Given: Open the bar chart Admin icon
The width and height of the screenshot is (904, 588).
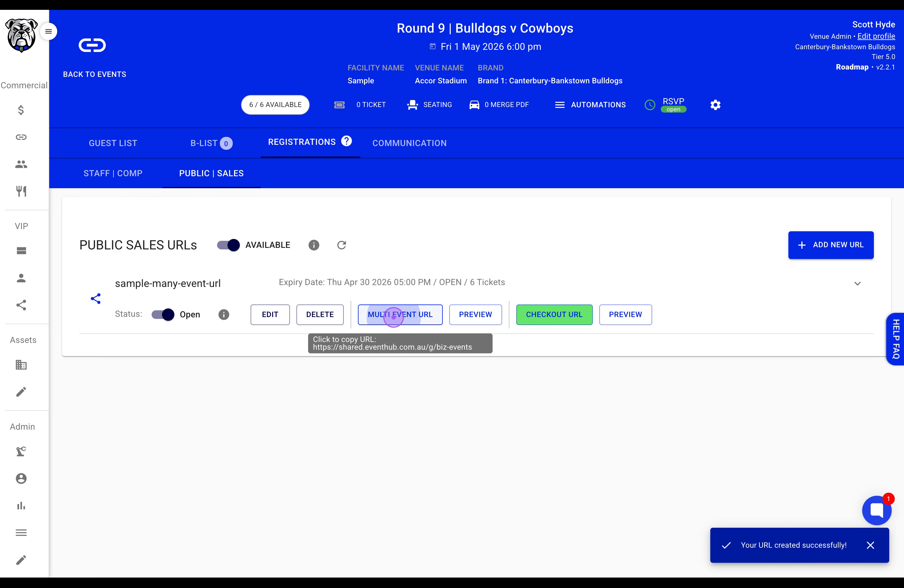Looking at the screenshot, I should (21, 506).
